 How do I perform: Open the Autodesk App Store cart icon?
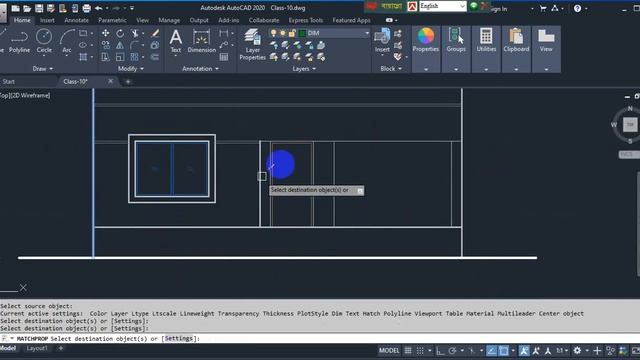(x=543, y=8)
